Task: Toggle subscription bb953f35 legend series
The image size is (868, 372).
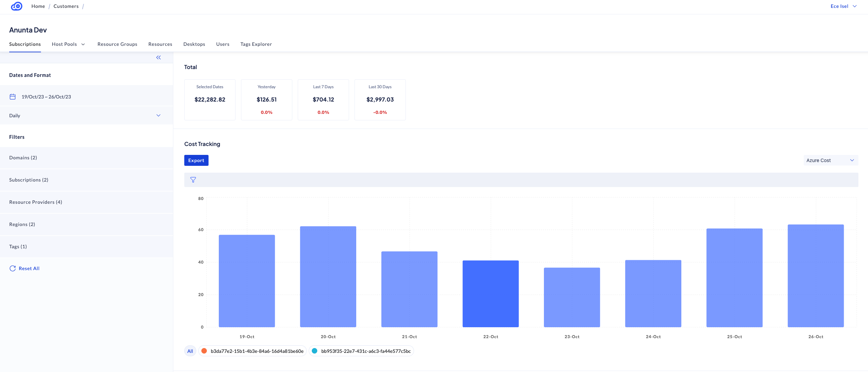Action: coord(366,351)
